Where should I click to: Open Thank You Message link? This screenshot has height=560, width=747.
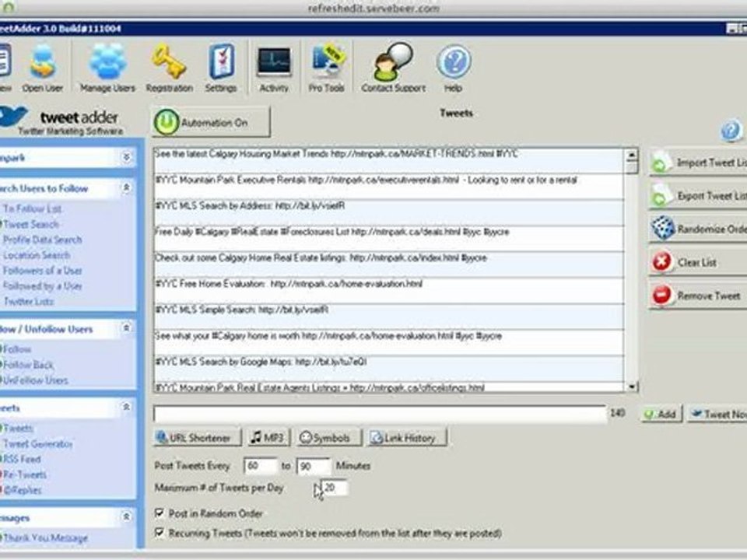coord(46,538)
